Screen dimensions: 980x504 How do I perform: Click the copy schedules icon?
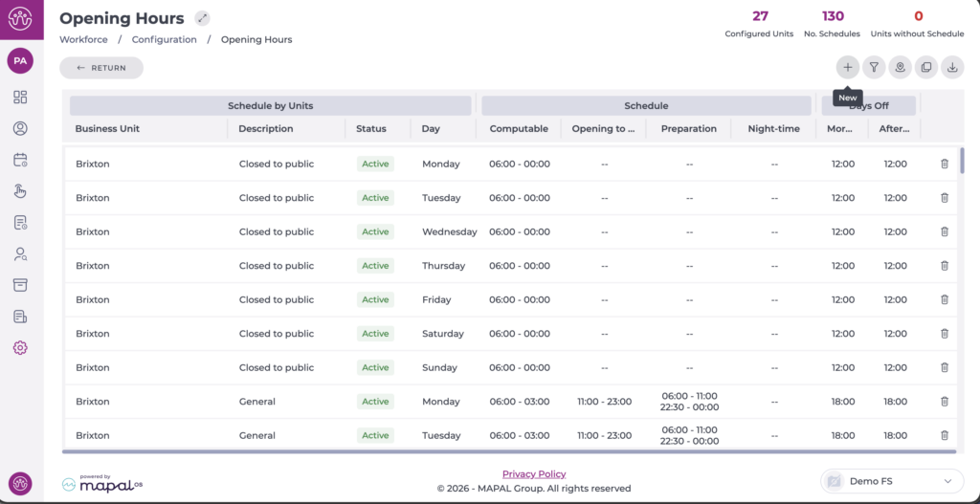click(926, 68)
